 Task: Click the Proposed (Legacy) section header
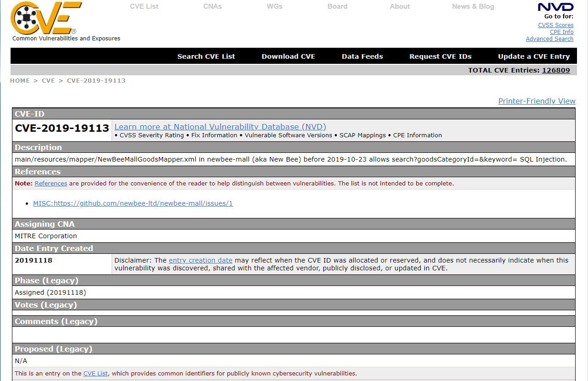[294, 349]
